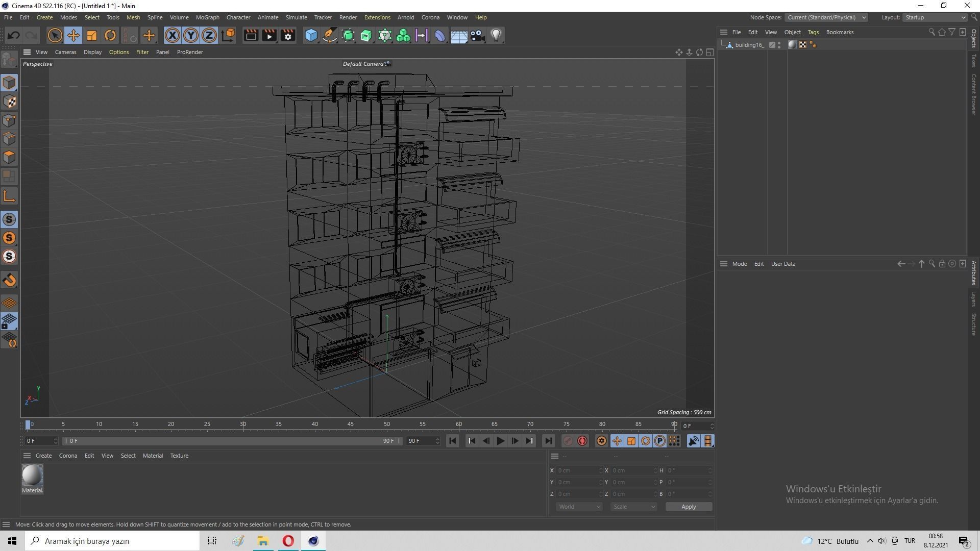
Task: Click the MoGraph Cloner icon
Action: pyautogui.click(x=403, y=35)
